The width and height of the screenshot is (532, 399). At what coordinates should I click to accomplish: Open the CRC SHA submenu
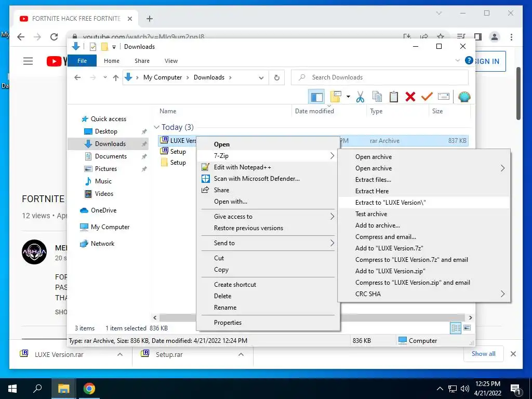pyautogui.click(x=424, y=294)
